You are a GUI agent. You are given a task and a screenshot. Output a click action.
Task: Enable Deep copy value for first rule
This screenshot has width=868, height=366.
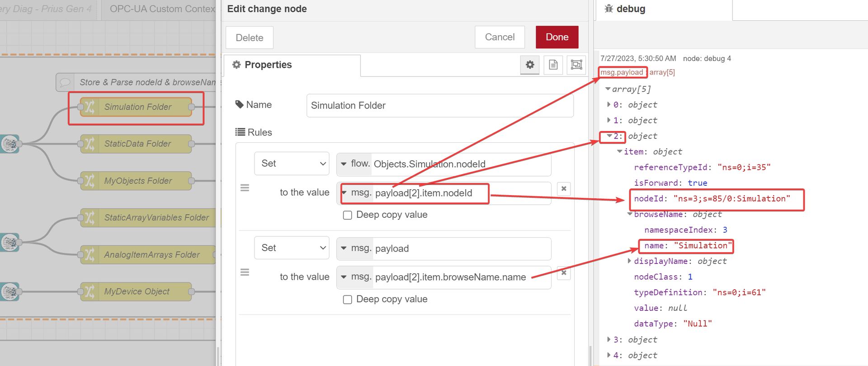(347, 215)
